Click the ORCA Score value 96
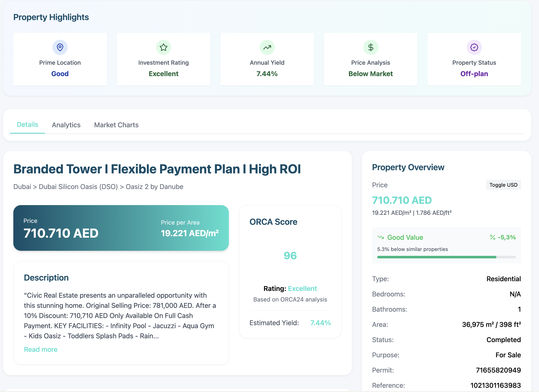This screenshot has height=392, width=539. point(290,256)
